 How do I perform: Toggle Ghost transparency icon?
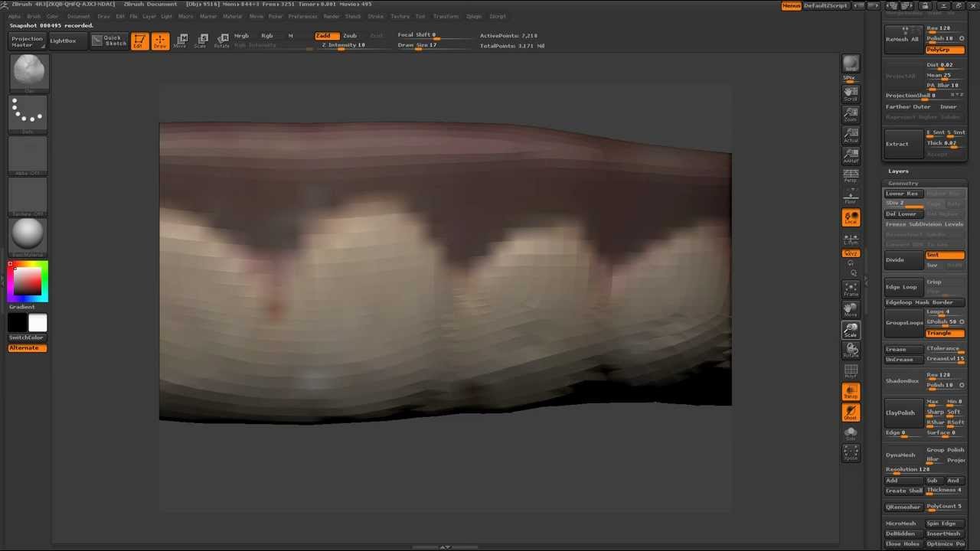pyautogui.click(x=851, y=412)
